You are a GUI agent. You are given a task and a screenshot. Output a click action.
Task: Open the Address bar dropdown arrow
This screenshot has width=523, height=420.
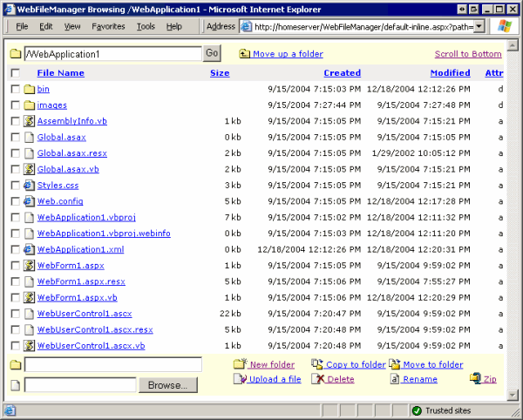coord(479,26)
